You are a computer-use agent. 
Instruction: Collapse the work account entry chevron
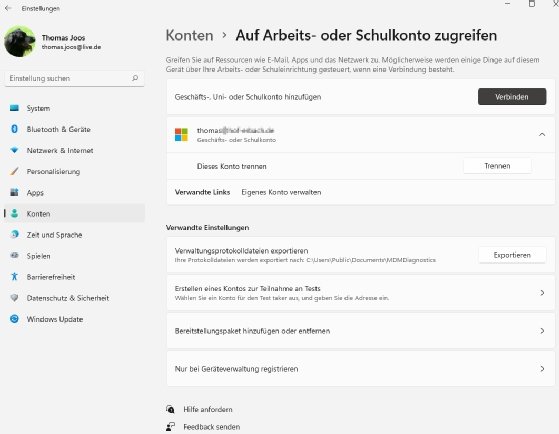tap(542, 134)
